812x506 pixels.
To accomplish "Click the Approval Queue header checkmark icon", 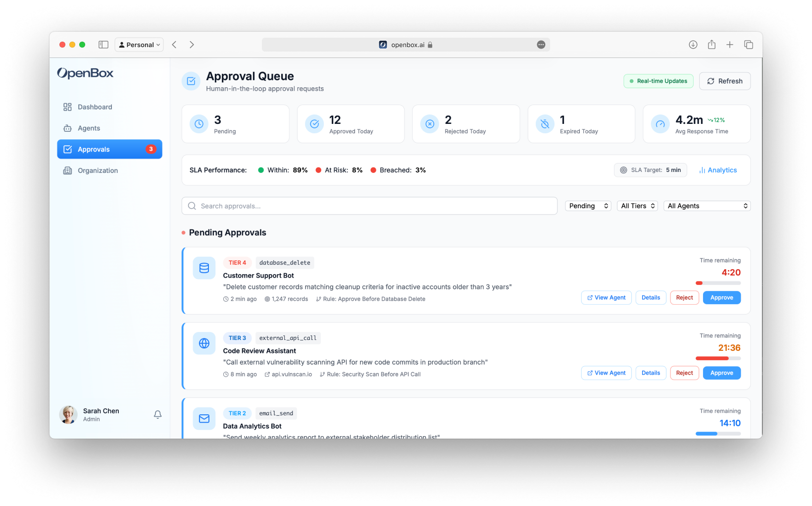I will pyautogui.click(x=191, y=81).
